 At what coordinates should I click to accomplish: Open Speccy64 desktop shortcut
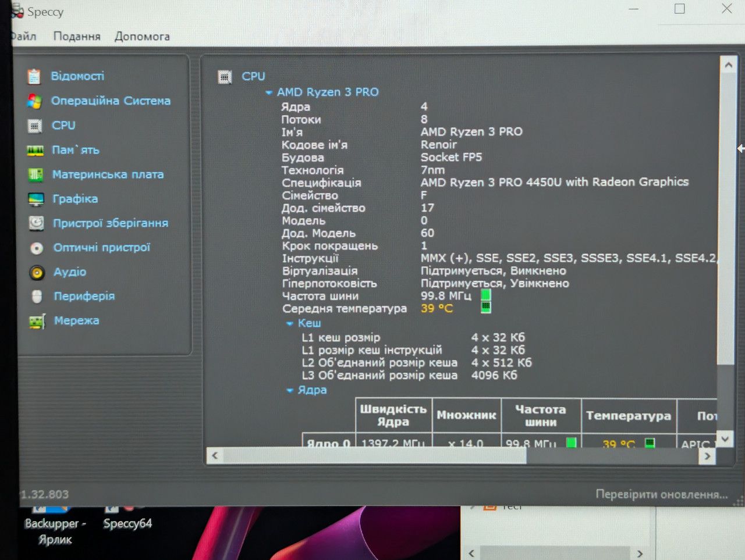click(127, 517)
